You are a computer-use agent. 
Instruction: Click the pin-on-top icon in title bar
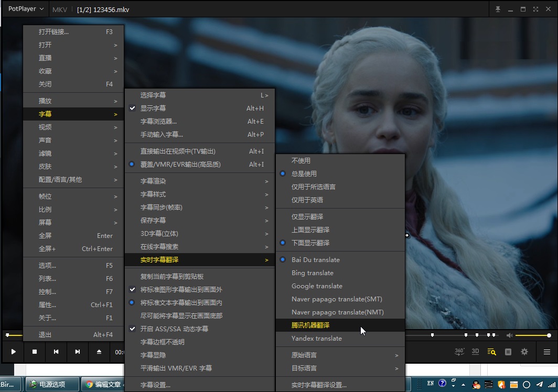pos(497,9)
